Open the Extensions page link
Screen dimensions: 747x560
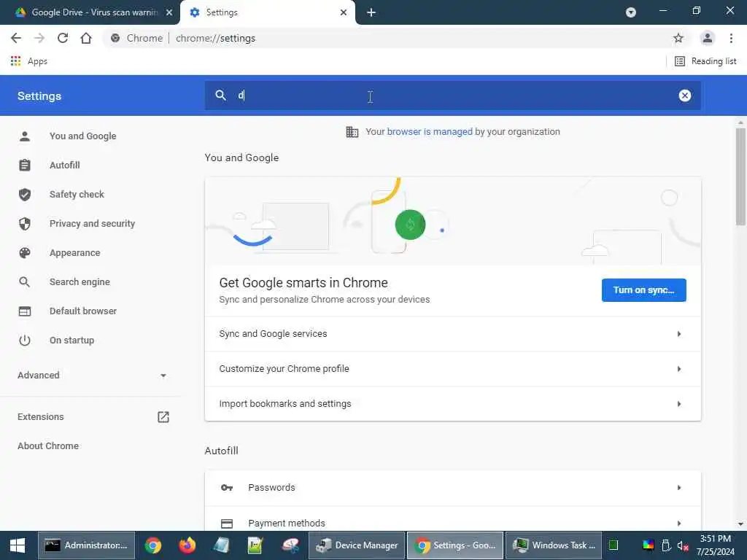tap(41, 416)
